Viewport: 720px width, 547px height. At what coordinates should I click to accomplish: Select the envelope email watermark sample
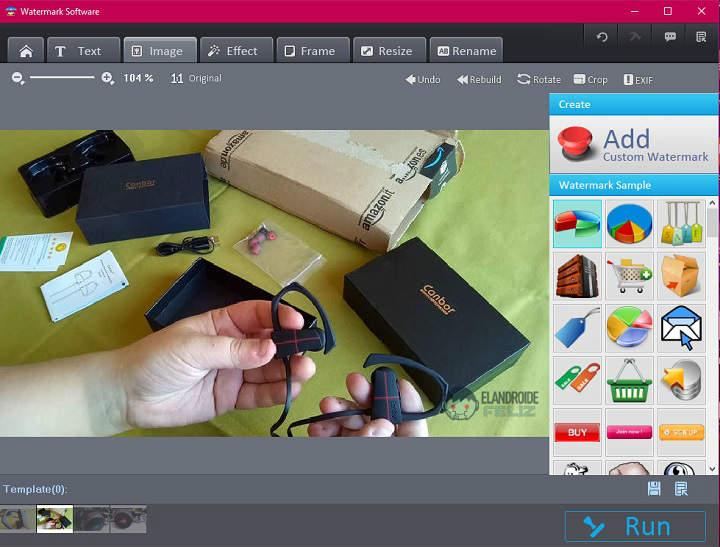[682, 328]
